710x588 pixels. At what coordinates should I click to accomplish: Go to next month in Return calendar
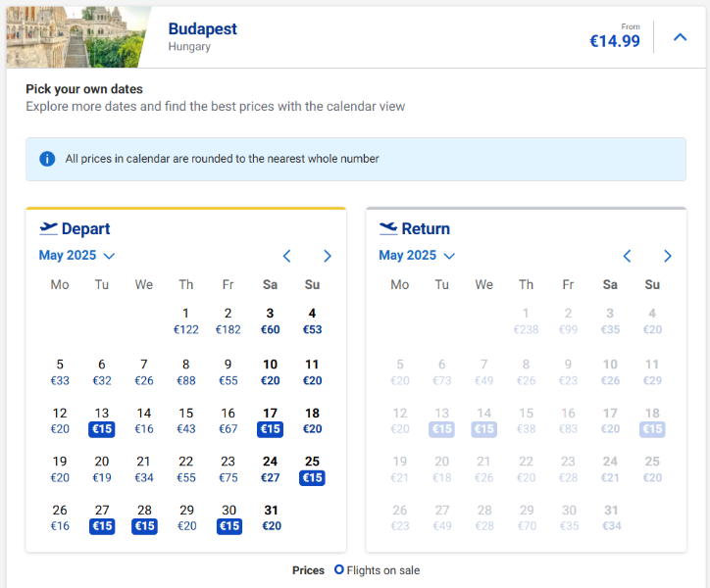[668, 256]
